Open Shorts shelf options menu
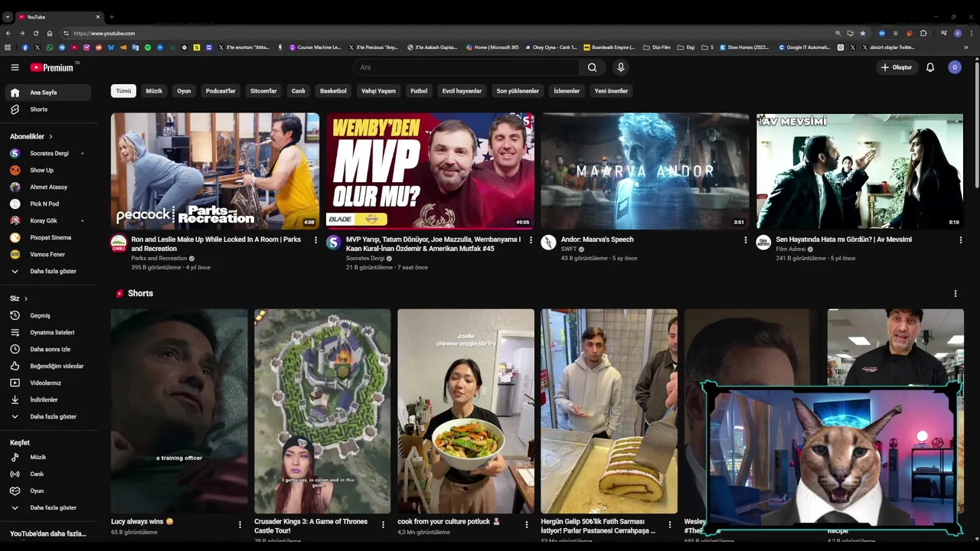The width and height of the screenshot is (980, 551). (x=955, y=293)
